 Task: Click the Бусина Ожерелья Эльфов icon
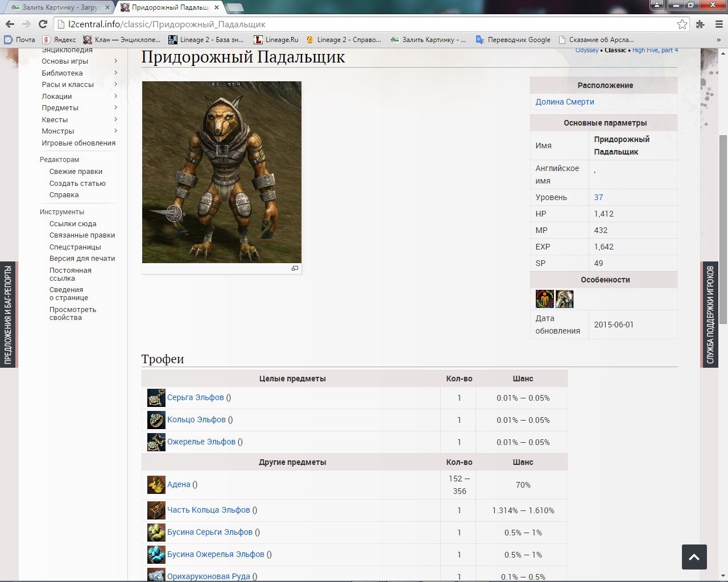(156, 555)
